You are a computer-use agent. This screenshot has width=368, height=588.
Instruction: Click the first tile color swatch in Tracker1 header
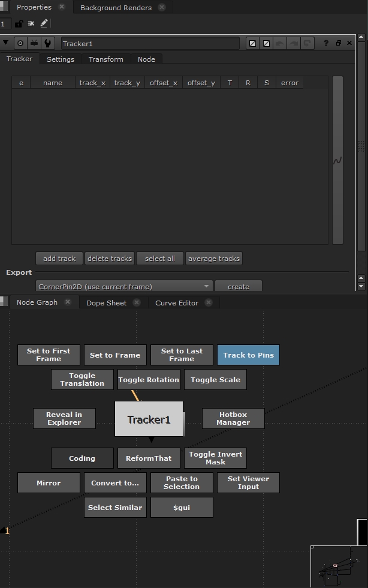click(253, 43)
